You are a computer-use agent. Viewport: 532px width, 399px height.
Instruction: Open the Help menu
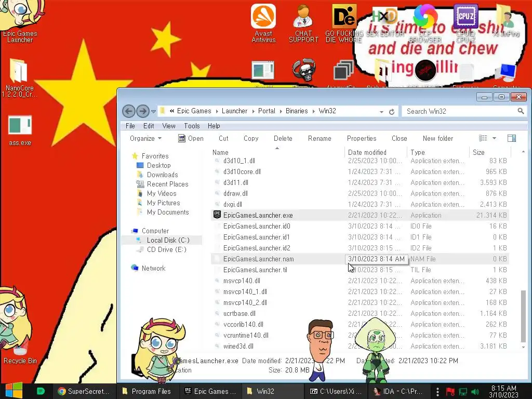214,126
